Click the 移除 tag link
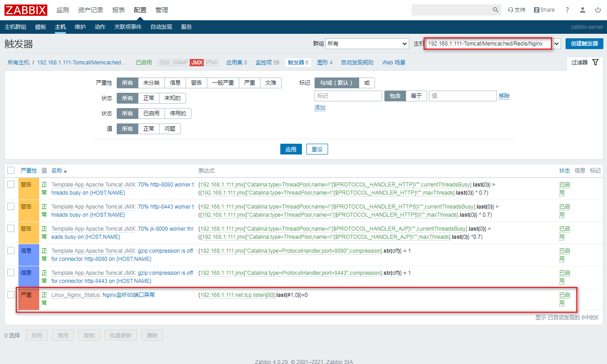Screen dimensions: 607x364 click(504, 96)
